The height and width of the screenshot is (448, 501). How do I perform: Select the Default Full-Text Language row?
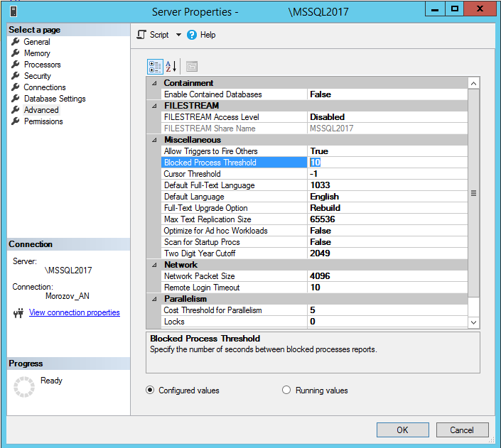(314, 185)
